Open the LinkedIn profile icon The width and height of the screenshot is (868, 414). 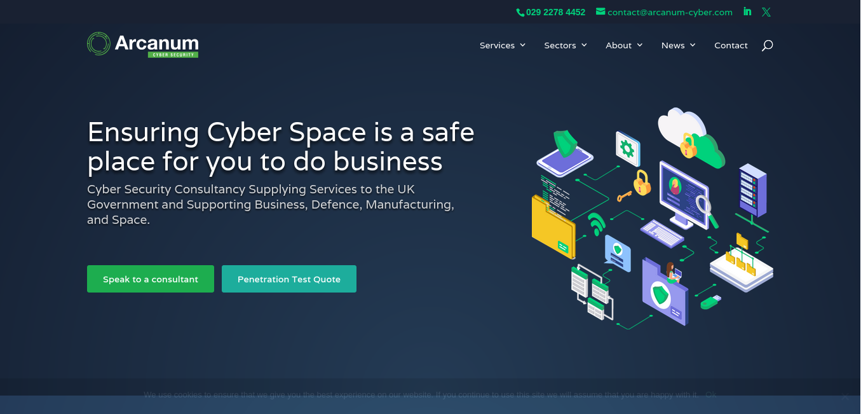coord(747,11)
